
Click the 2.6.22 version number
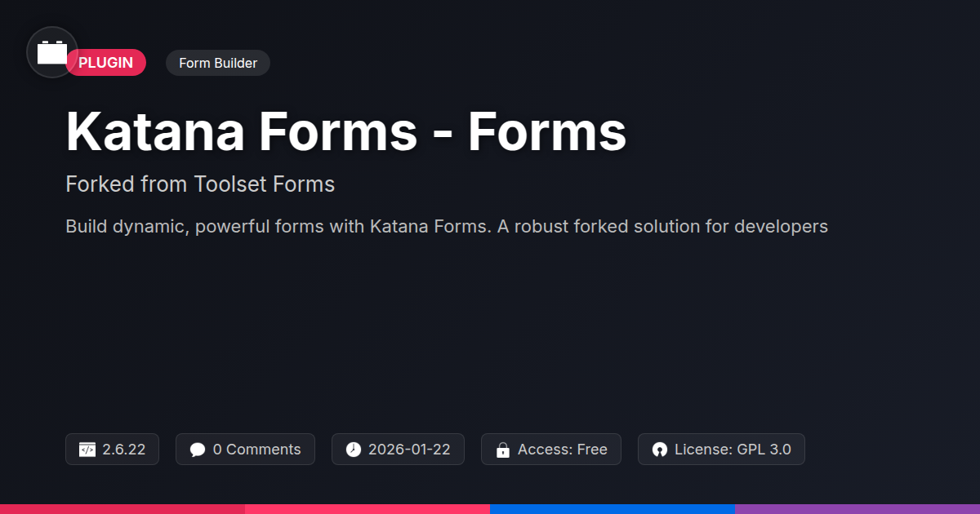click(x=124, y=450)
